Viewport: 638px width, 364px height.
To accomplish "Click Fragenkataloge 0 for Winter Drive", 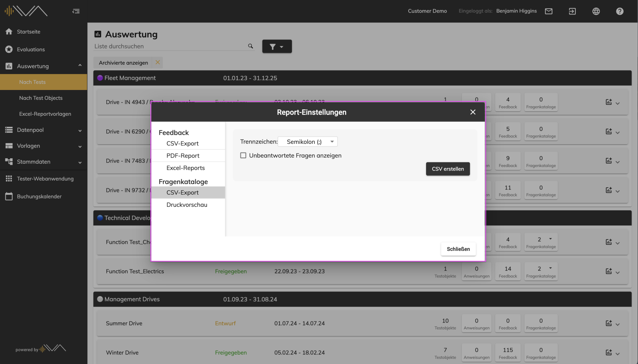I will tap(541, 353).
